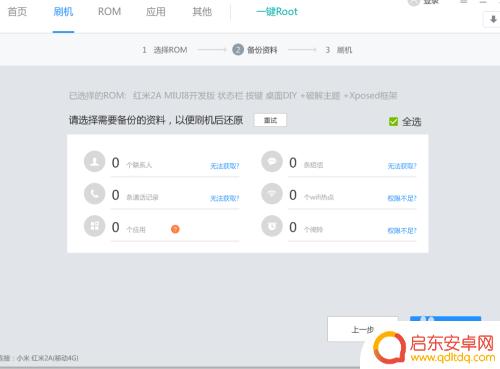The height and width of the screenshot is (369, 500).
Task: Click the 上一步 previous step button
Action: tap(363, 329)
